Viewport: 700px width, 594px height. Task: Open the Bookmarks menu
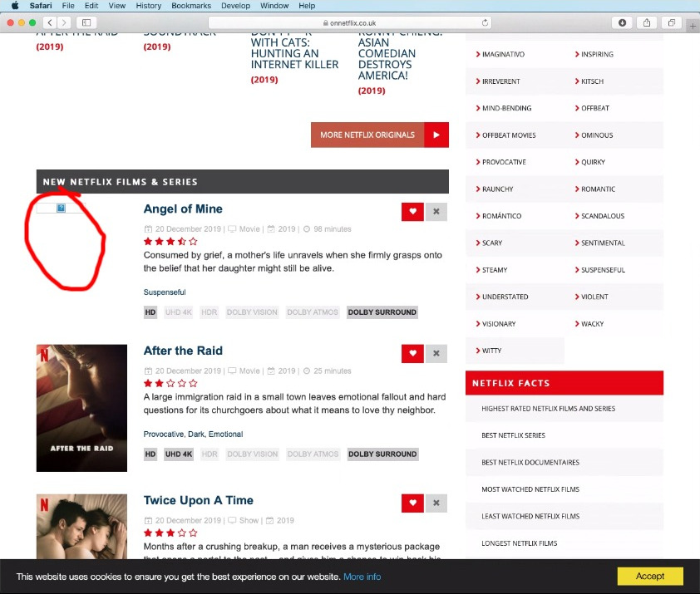191,6
